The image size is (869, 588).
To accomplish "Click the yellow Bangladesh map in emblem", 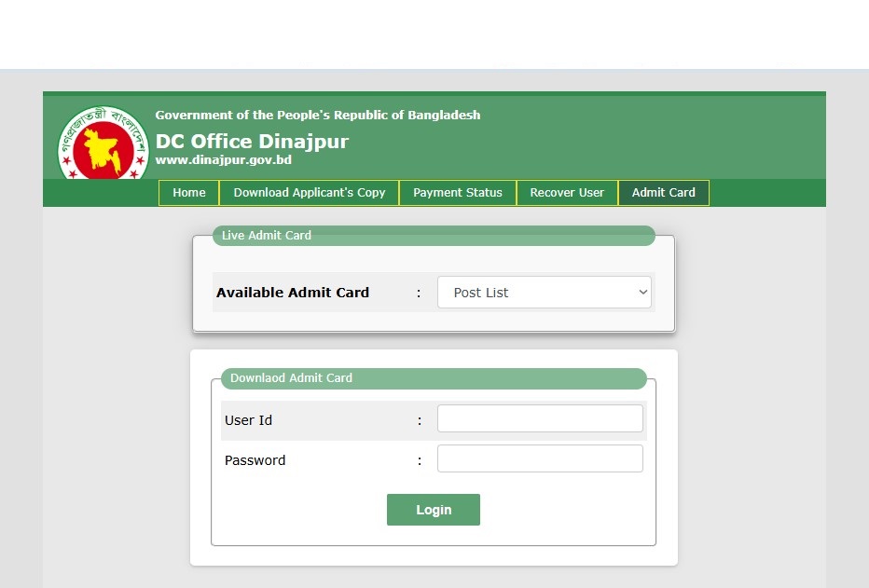I will [x=102, y=149].
